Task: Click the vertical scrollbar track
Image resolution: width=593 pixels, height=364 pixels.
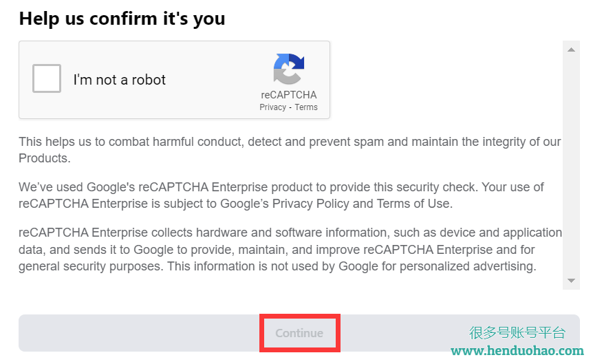Action: (x=571, y=165)
